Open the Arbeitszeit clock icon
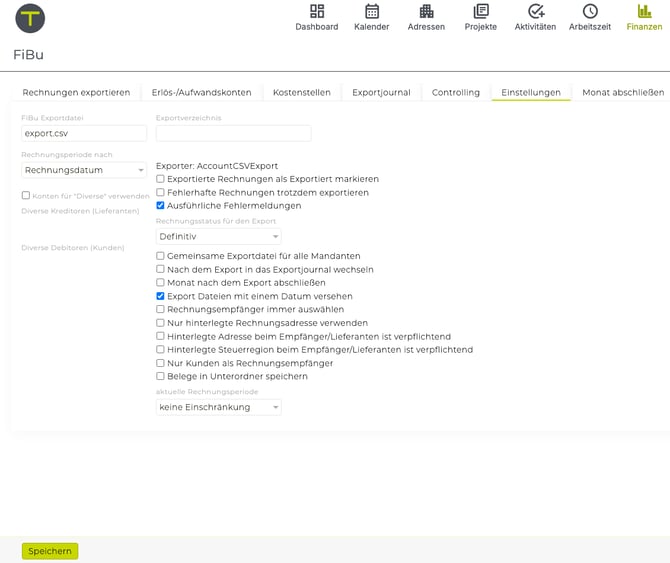 click(x=590, y=12)
